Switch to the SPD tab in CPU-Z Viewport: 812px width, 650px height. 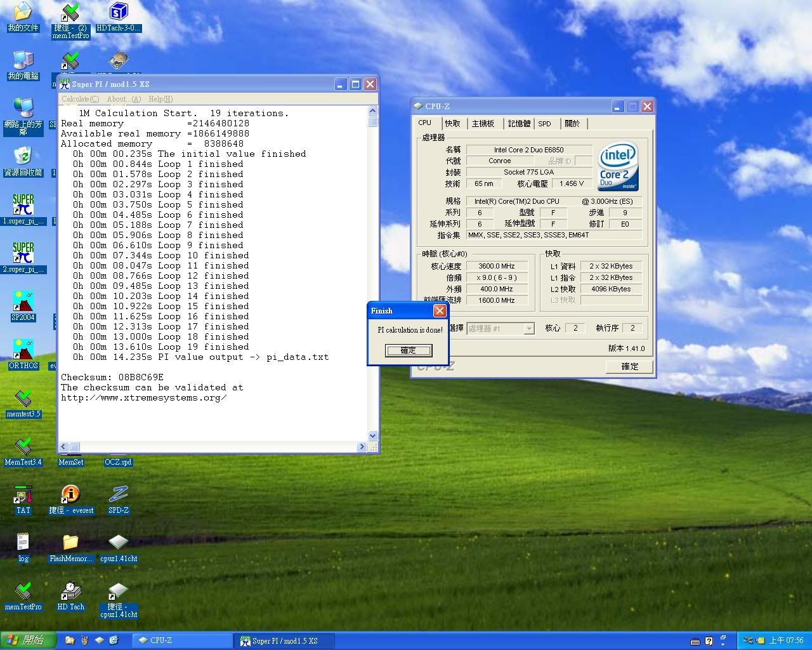pyautogui.click(x=545, y=124)
